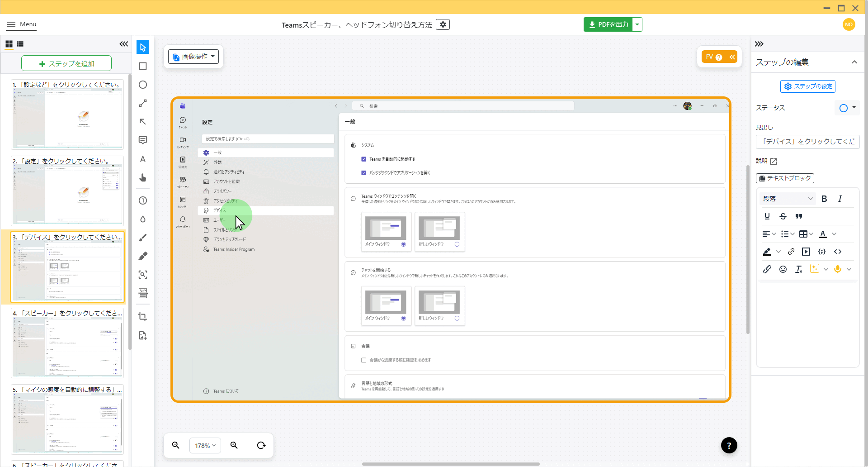Toggle italic text formatting
The image size is (868, 467).
(x=840, y=199)
